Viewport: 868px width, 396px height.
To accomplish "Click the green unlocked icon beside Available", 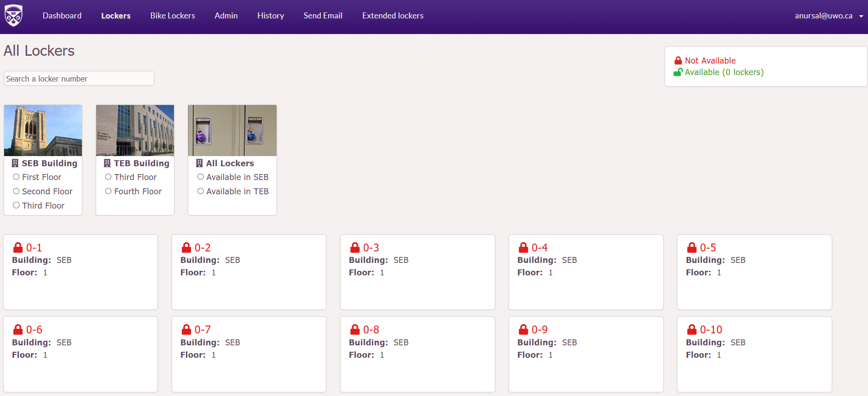I will click(x=678, y=72).
